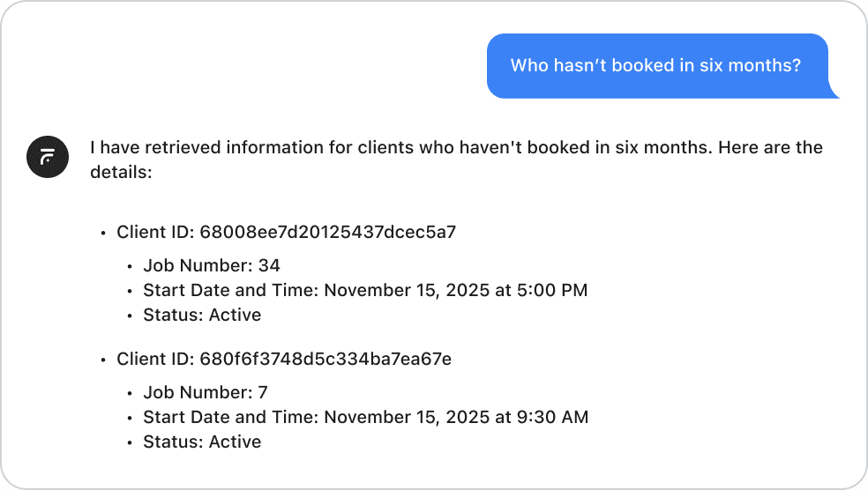
Task: Click the Active status under job 34
Action: click(235, 315)
